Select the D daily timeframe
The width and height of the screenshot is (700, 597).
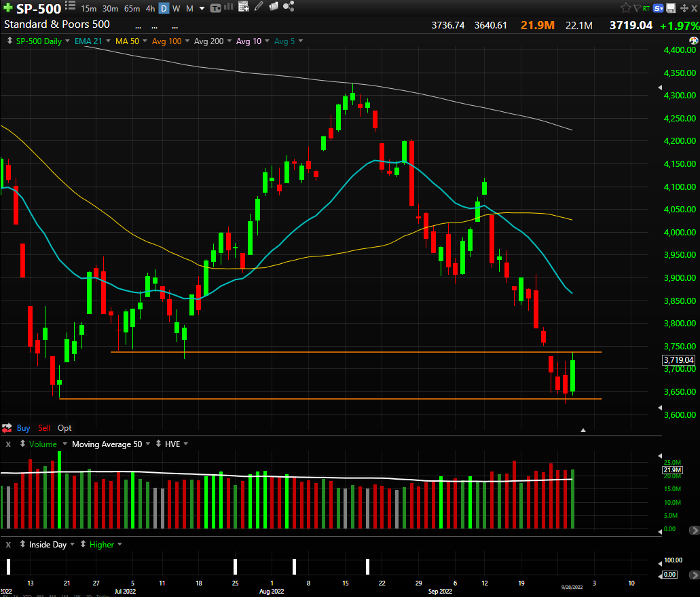click(164, 8)
